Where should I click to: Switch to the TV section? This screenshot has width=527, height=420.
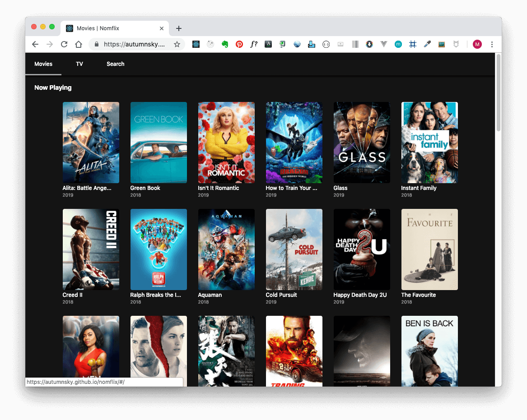click(79, 64)
